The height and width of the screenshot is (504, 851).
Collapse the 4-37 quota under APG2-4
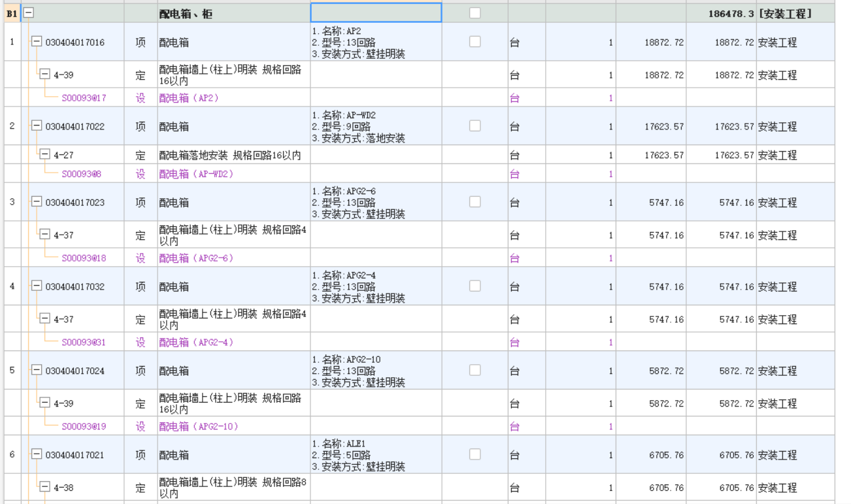click(44, 319)
